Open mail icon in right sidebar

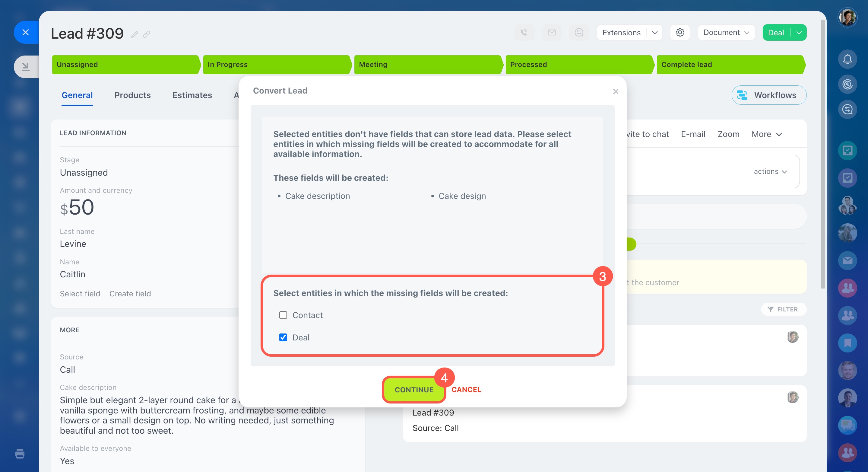[x=847, y=260]
